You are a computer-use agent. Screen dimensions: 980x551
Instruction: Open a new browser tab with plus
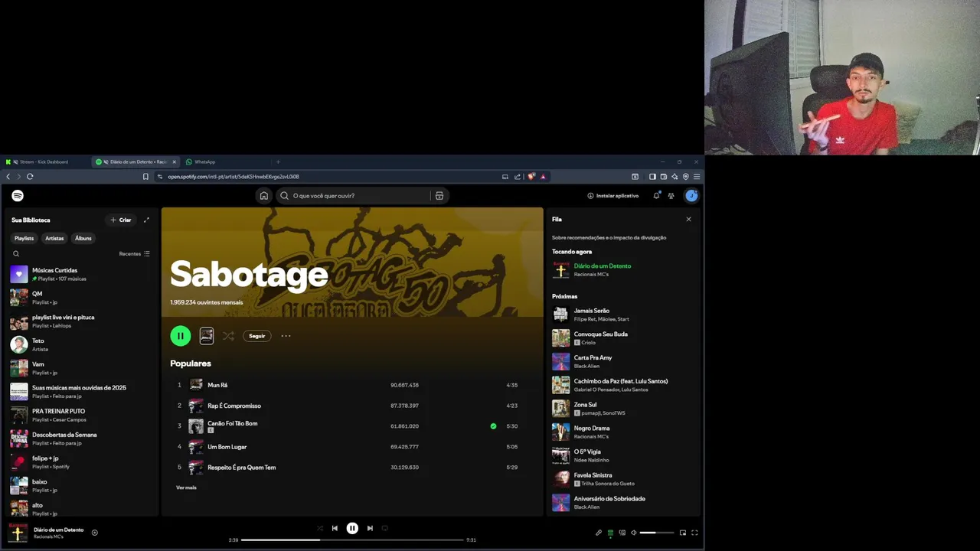[278, 162]
